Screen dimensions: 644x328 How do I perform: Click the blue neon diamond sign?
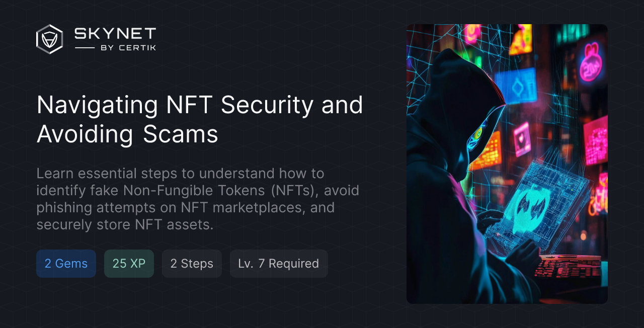click(x=516, y=86)
